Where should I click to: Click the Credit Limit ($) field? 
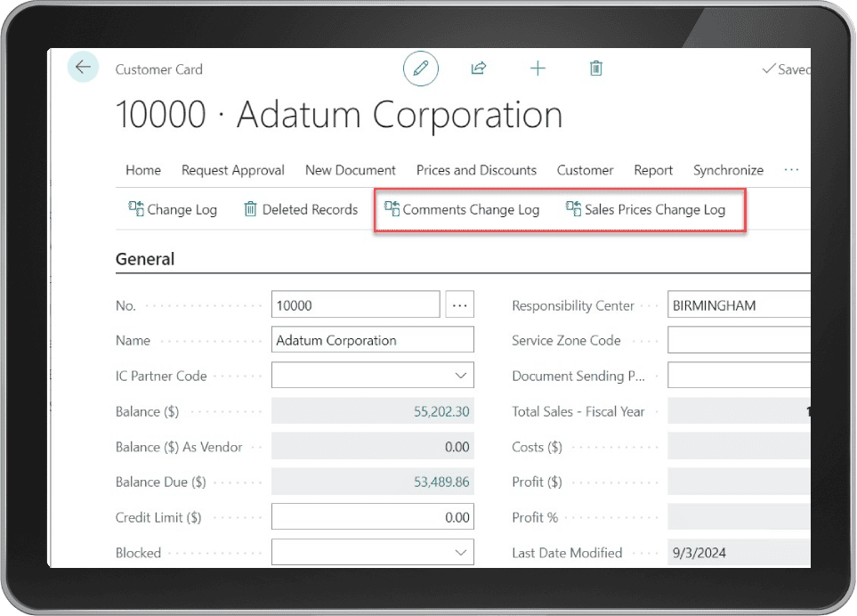(373, 517)
